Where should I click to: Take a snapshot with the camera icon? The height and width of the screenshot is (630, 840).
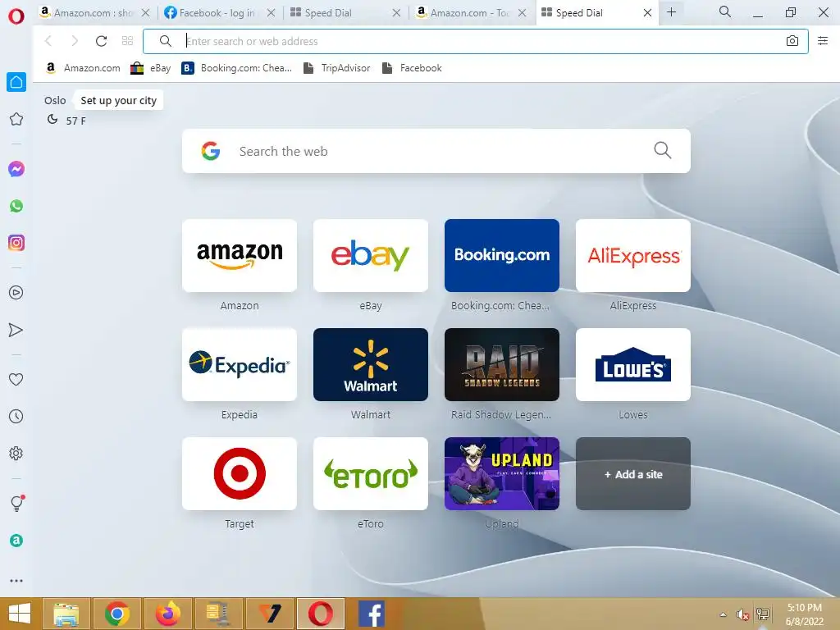point(792,41)
